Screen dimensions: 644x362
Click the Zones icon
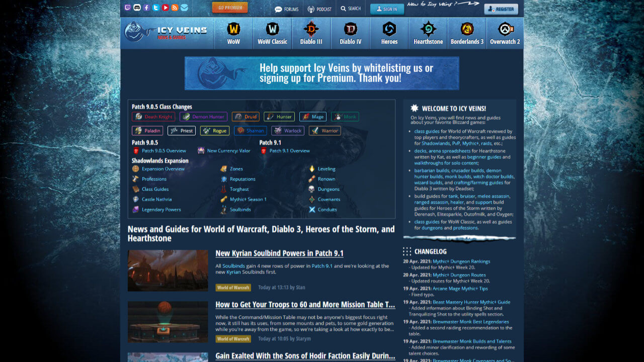tap(224, 169)
